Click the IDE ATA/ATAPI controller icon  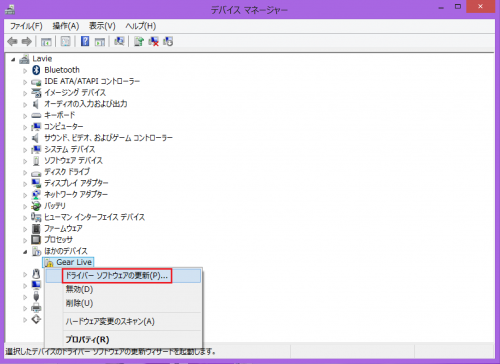click(x=36, y=82)
